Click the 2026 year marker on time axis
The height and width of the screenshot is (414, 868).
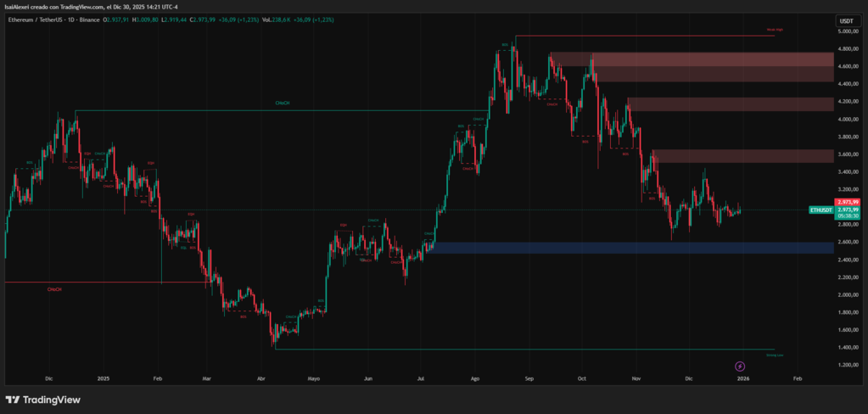(x=742, y=380)
